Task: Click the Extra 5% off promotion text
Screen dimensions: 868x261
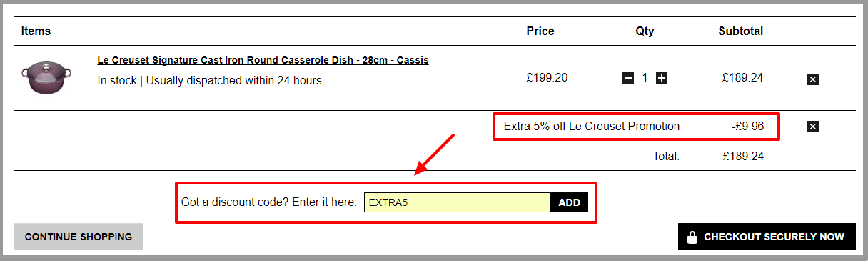Action: pyautogui.click(x=592, y=127)
